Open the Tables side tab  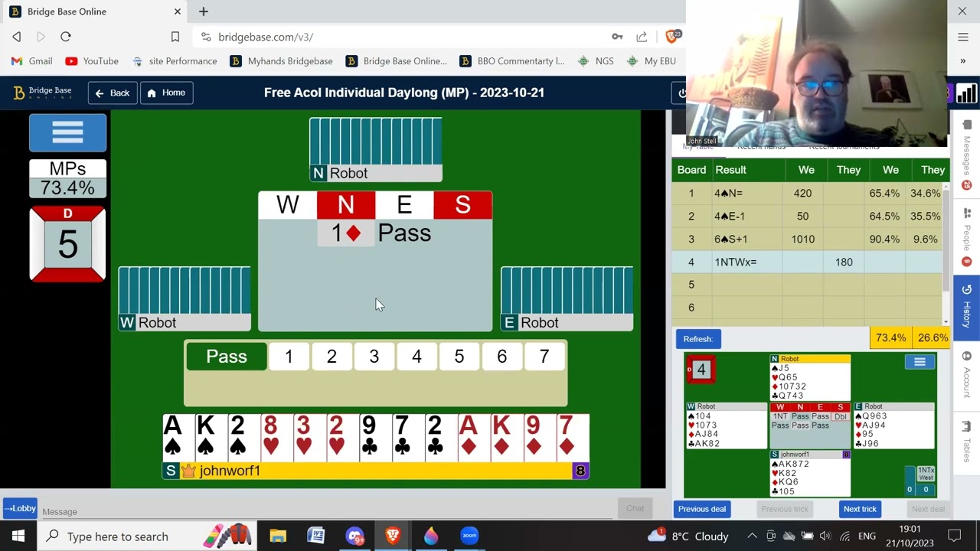(966, 442)
